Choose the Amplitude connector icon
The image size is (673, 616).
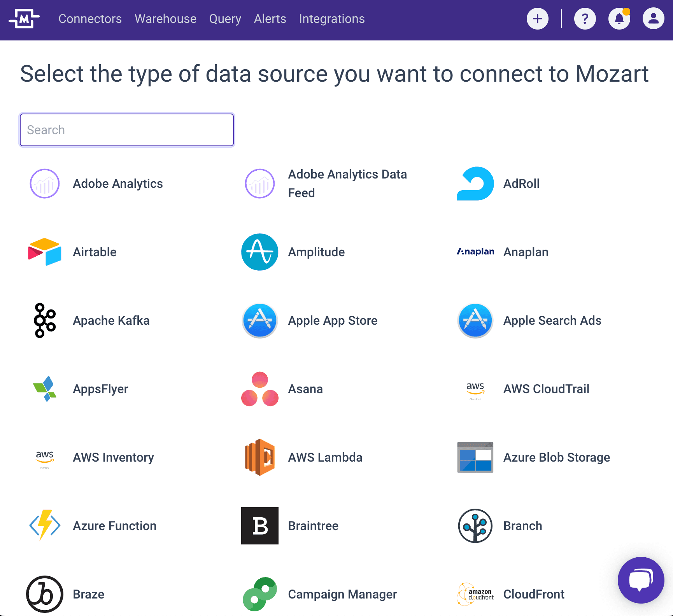click(260, 252)
